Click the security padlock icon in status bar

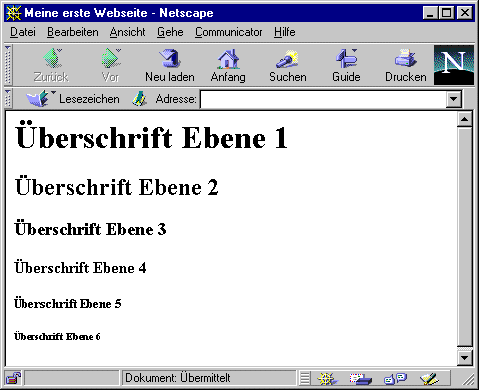[x=13, y=378]
